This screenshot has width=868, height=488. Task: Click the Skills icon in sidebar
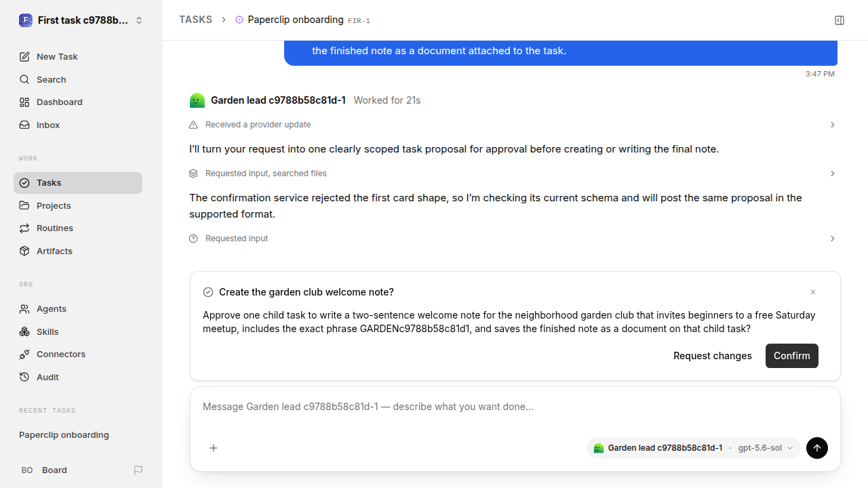(24, 331)
